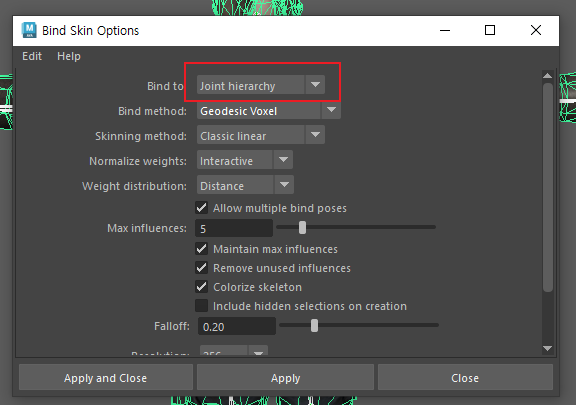The image size is (576, 405).
Task: Toggle Allow multiple bind poses checkbox
Action: tap(201, 208)
